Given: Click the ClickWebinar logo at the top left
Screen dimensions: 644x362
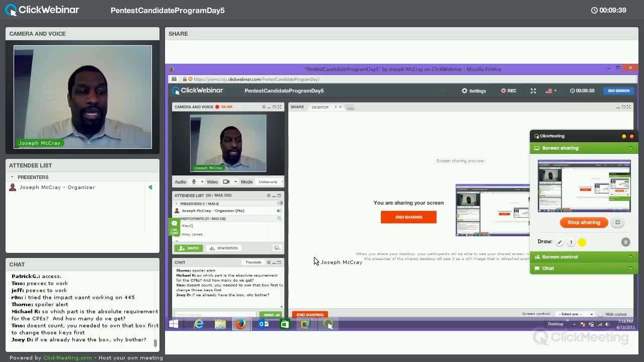Looking at the screenshot, I should (42, 10).
